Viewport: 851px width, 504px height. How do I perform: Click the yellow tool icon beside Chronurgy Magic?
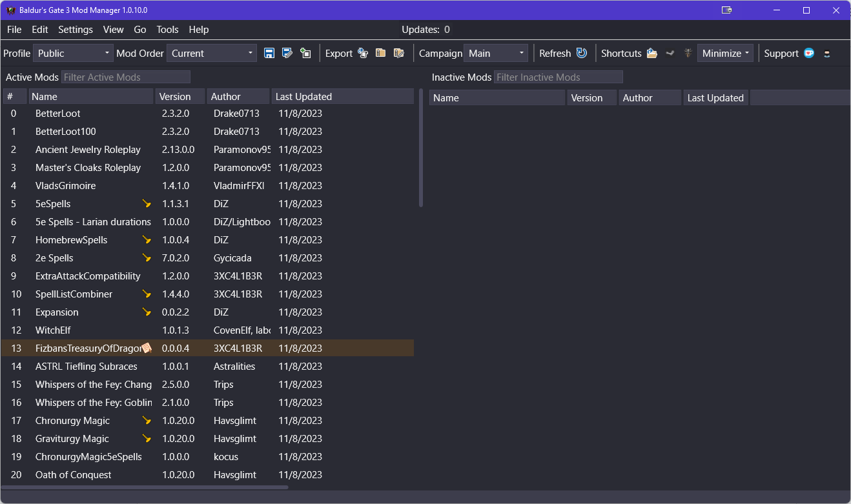tap(147, 420)
